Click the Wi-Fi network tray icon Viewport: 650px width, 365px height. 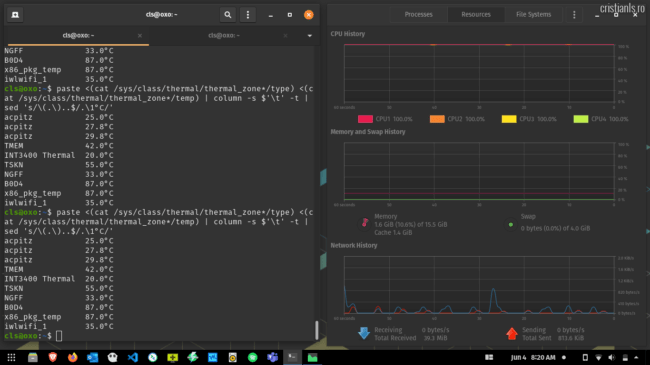pos(599,358)
